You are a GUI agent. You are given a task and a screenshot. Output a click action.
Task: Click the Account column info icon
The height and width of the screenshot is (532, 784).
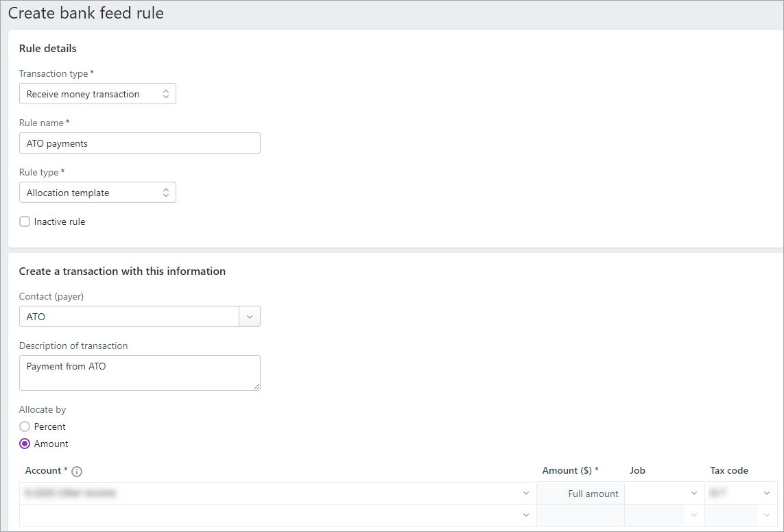tap(77, 471)
